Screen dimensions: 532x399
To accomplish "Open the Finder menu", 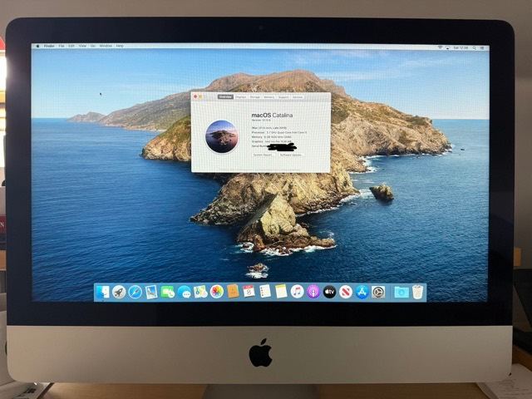I will point(49,47).
